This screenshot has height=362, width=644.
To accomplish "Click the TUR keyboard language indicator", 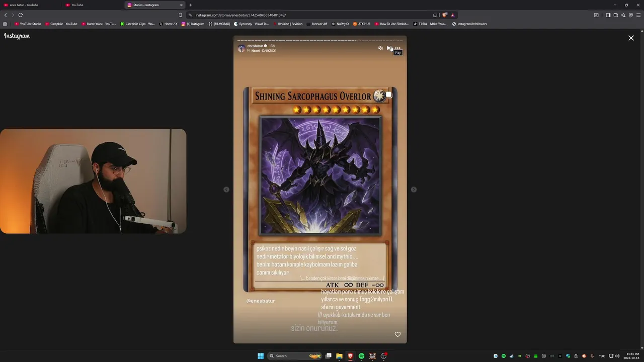I will [x=602, y=356].
